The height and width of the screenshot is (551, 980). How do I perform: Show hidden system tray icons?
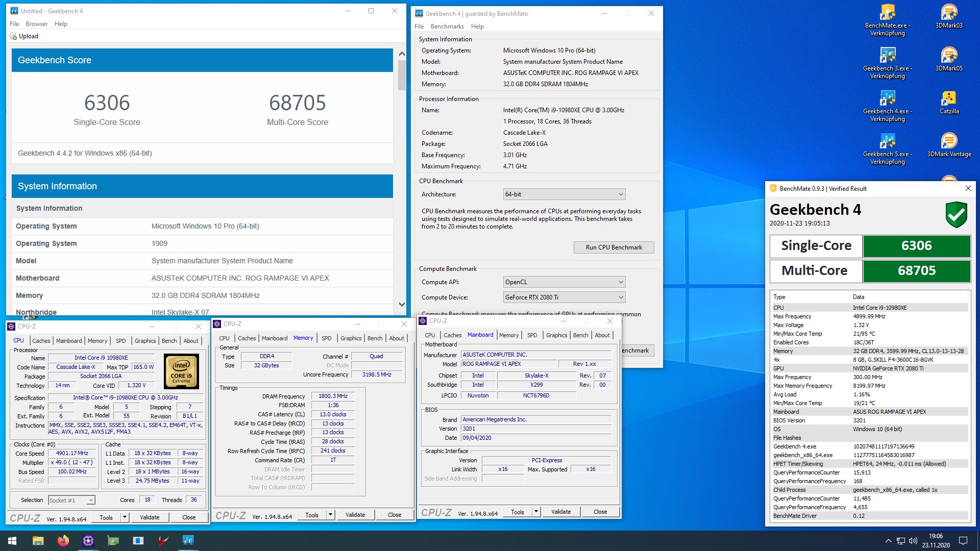click(x=888, y=541)
